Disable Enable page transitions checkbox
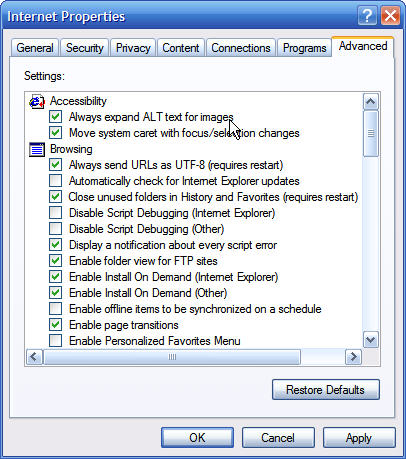The width and height of the screenshot is (406, 459). [x=55, y=325]
